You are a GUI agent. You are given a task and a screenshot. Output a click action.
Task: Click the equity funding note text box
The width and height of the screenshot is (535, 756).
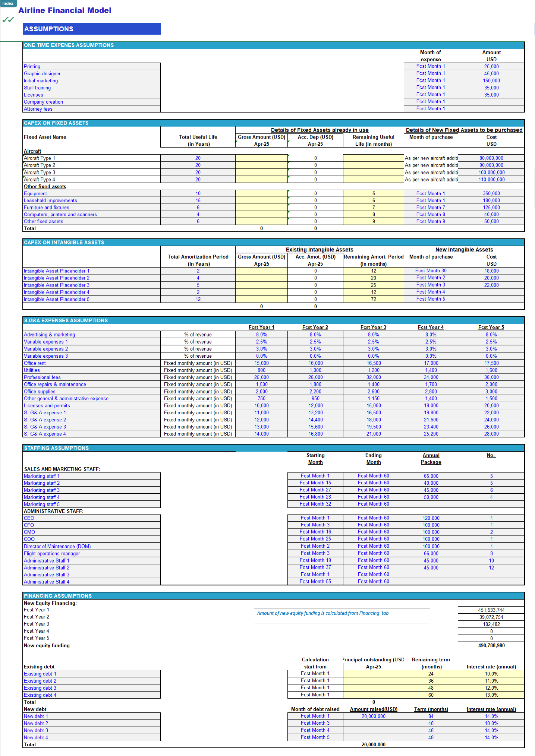pyautogui.click(x=342, y=616)
